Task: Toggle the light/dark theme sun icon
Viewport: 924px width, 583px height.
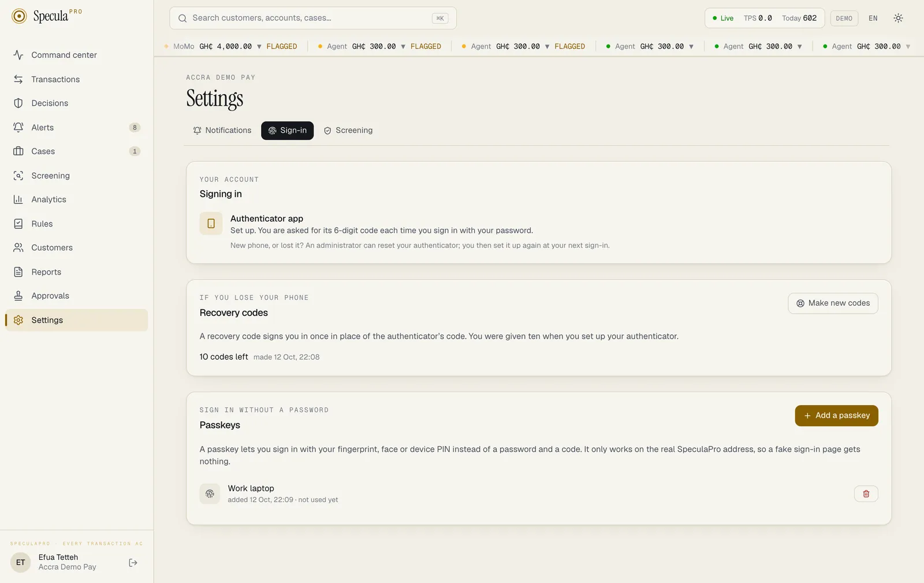Action: [898, 18]
